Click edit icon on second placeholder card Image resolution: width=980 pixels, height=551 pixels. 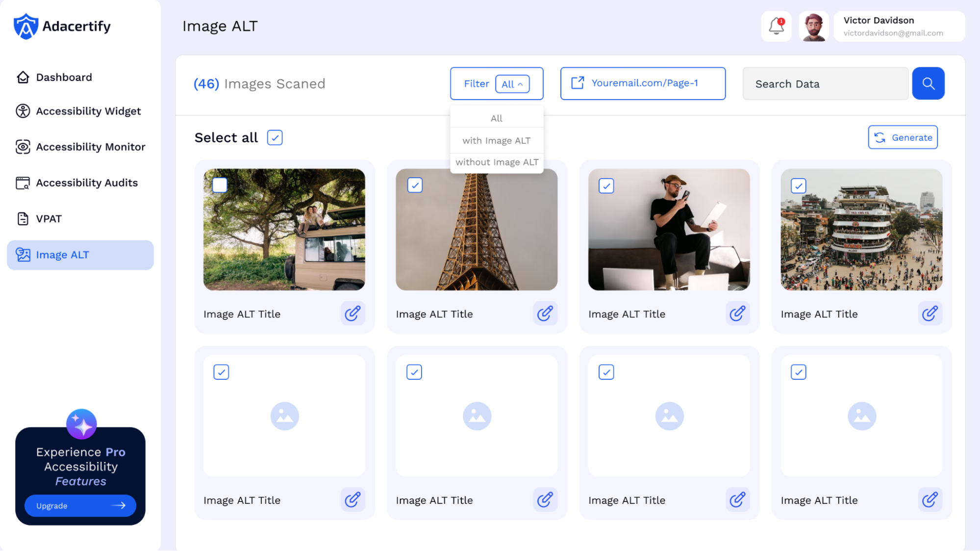(x=545, y=499)
